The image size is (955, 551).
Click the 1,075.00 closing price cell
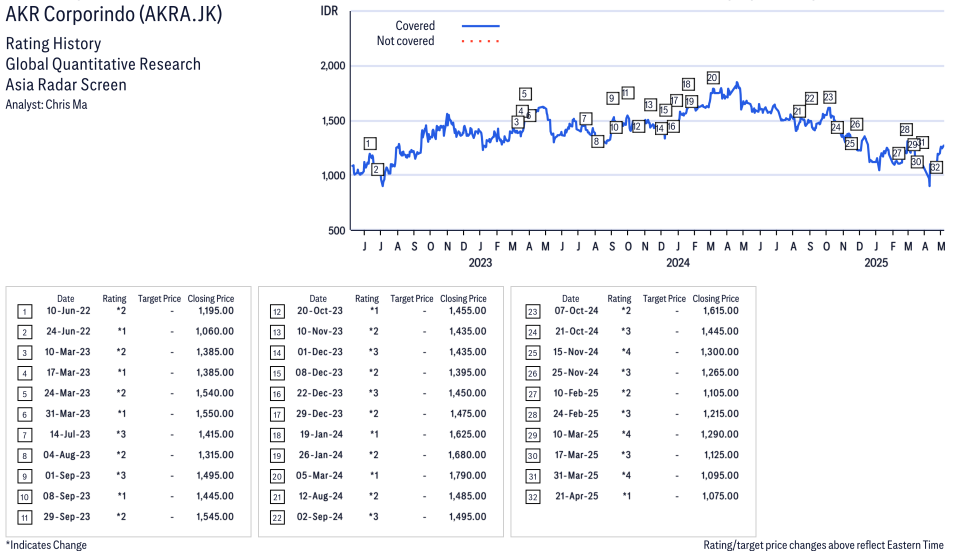(x=720, y=496)
